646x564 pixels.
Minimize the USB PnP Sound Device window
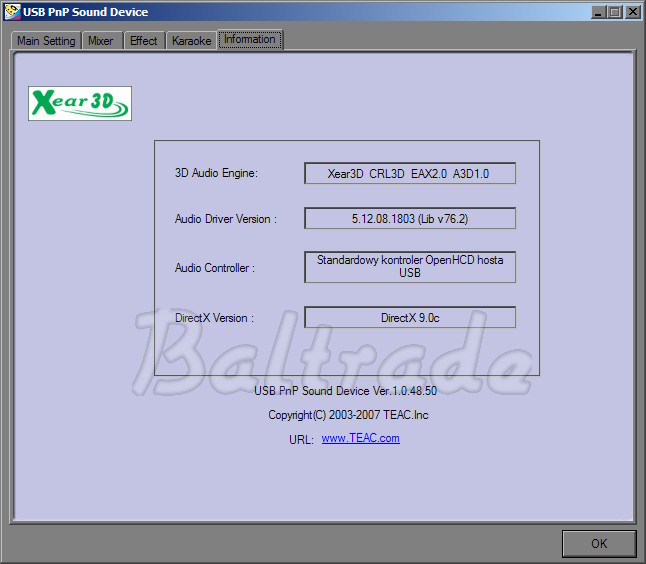pos(598,12)
